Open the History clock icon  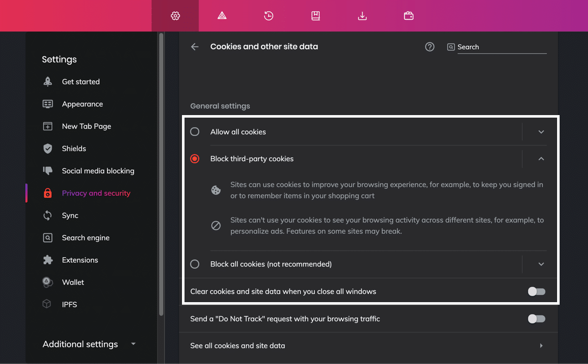(269, 16)
